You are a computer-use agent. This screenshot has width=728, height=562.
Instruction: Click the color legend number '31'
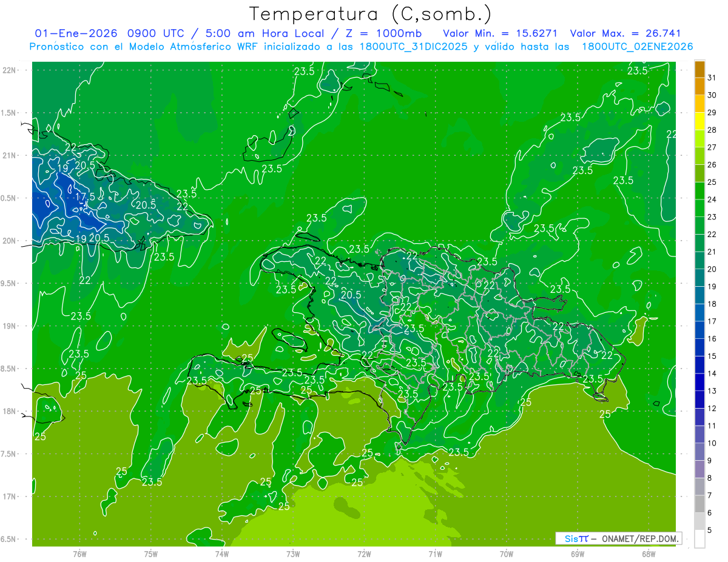(x=712, y=78)
